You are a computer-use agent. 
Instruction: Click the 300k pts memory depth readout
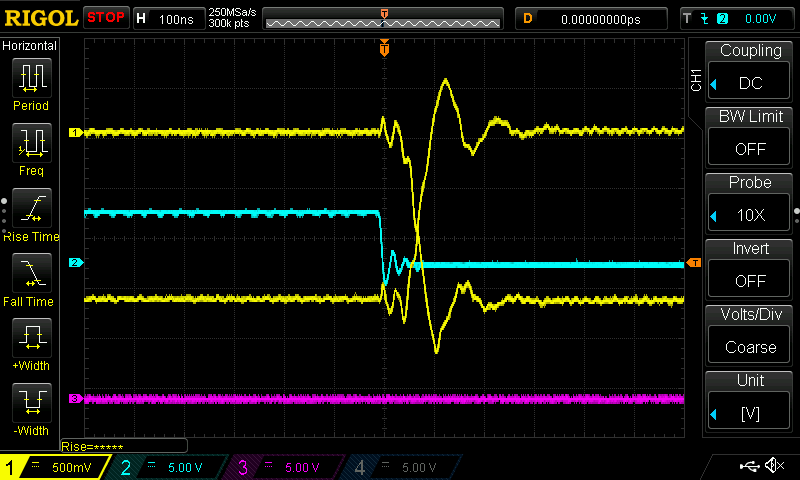tap(229, 23)
